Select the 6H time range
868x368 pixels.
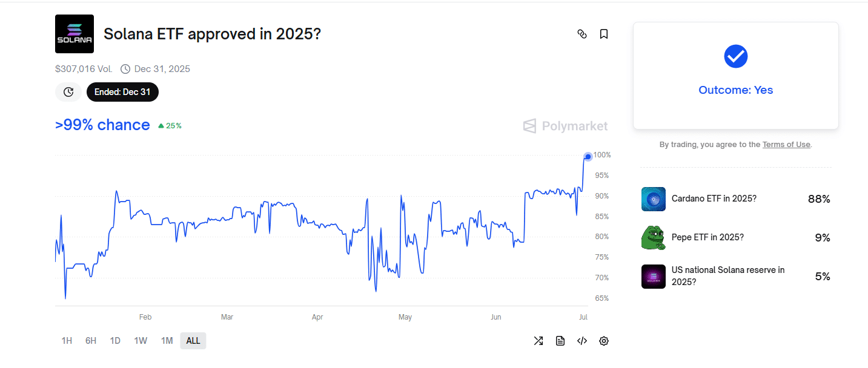click(91, 341)
